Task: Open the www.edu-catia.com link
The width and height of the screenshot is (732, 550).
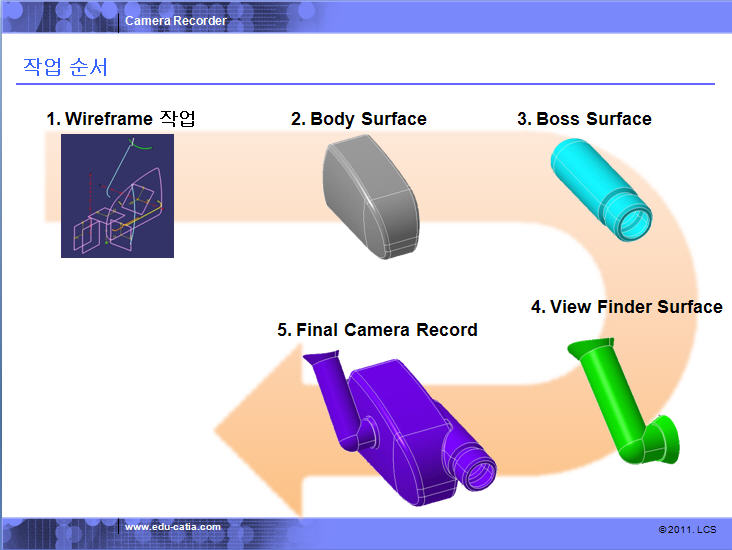Action: pyautogui.click(x=172, y=527)
